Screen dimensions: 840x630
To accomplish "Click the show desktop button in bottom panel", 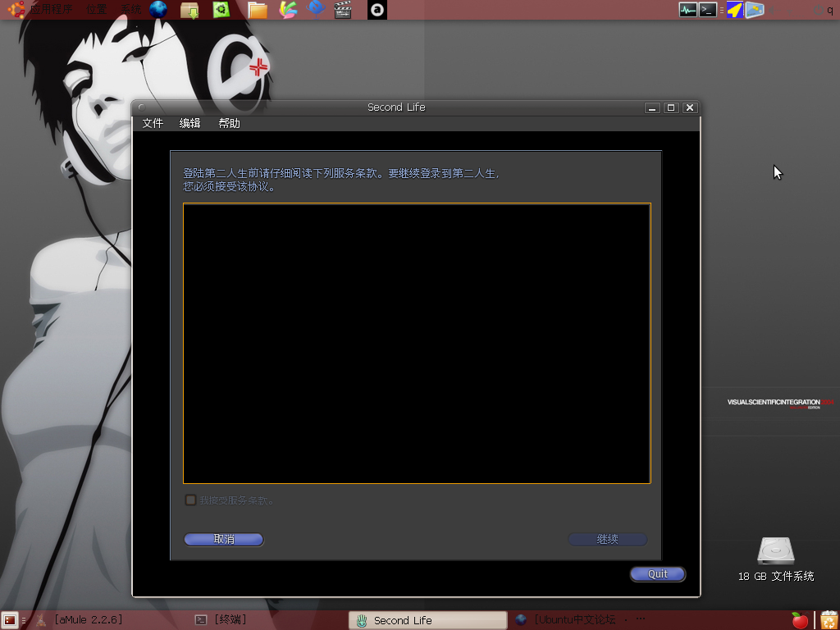I will coord(10,620).
